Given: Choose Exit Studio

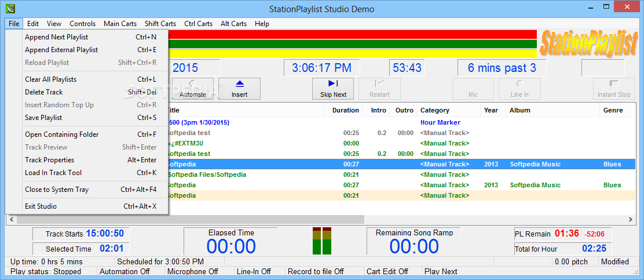Looking at the screenshot, I should pyautogui.click(x=87, y=206).
